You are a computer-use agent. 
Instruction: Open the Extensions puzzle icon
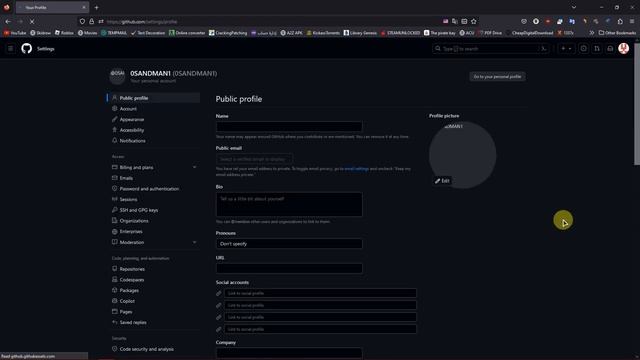620,21
